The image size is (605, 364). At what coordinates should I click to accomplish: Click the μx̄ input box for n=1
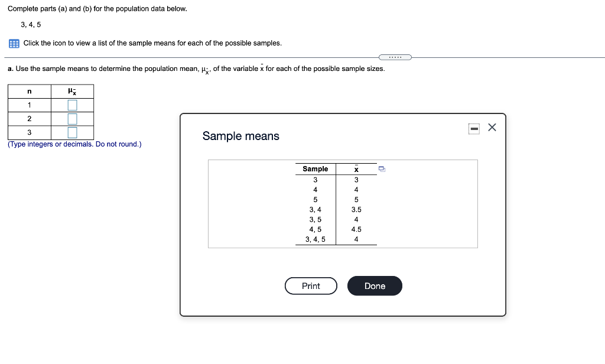[x=73, y=105]
